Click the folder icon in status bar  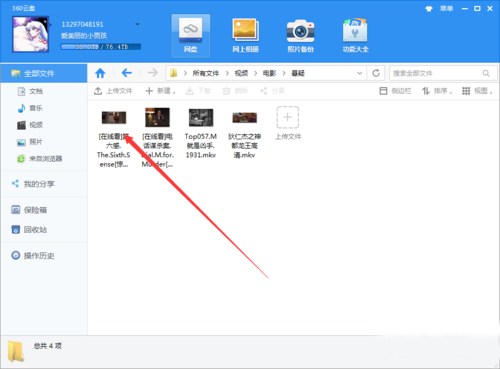[16, 351]
